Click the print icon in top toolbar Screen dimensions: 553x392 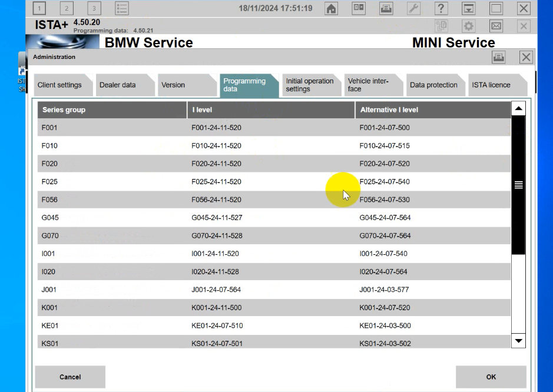point(386,8)
